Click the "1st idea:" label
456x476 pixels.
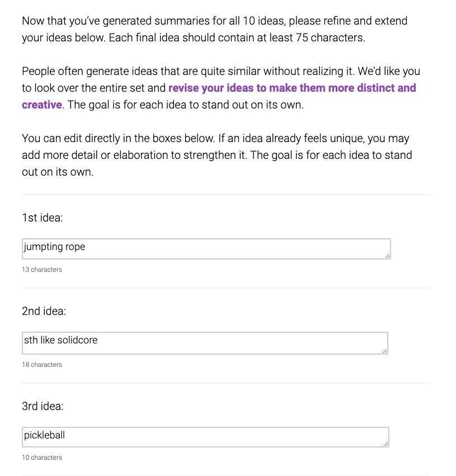(43, 218)
